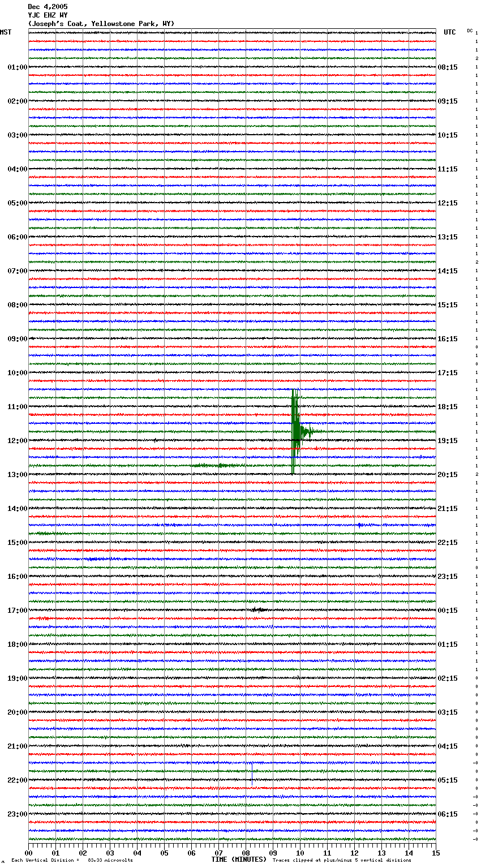The width and height of the screenshot is (481, 868).
Task: Click the "14:00" MST hour label
Action: [x=17, y=509]
